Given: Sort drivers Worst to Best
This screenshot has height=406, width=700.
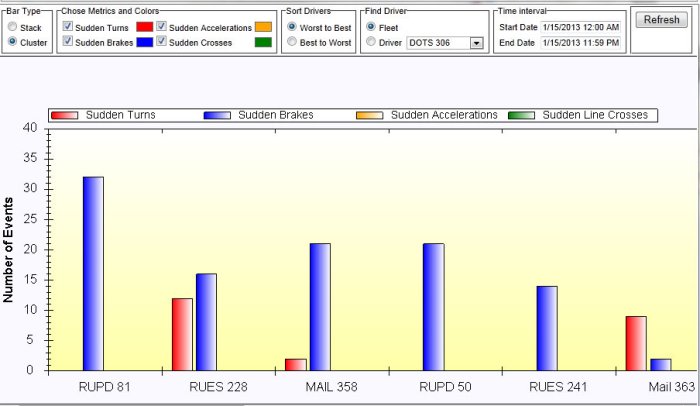Looking at the screenshot, I should click(x=292, y=27).
